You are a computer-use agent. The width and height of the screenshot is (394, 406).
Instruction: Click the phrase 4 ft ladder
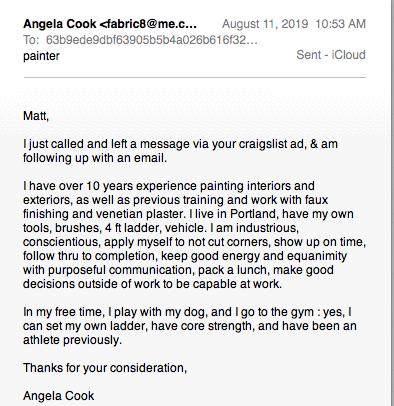click(x=133, y=228)
